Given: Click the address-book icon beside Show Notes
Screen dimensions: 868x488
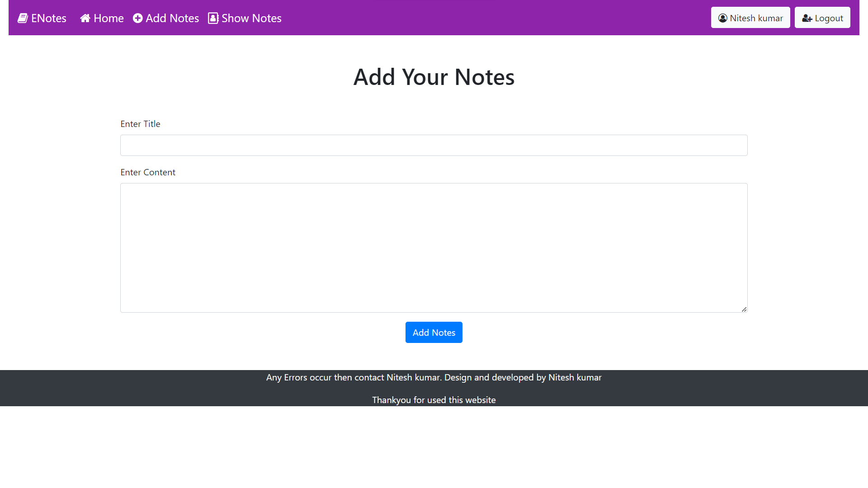Looking at the screenshot, I should [213, 18].
